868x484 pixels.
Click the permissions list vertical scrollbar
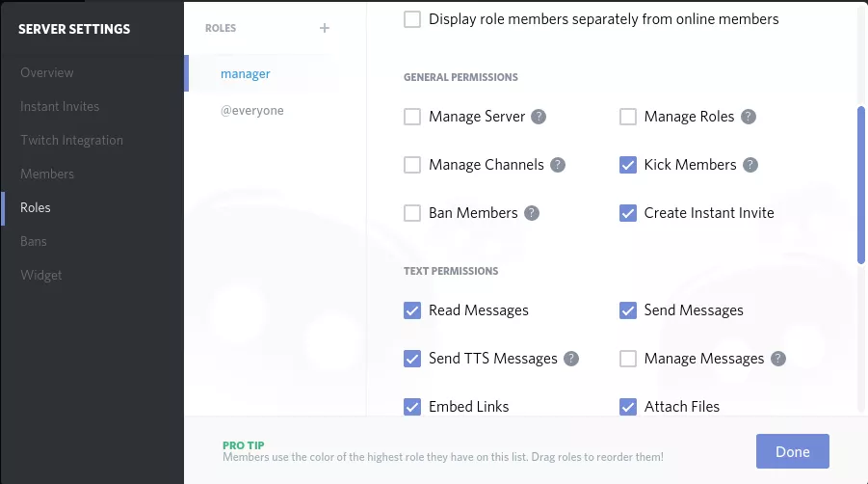pos(861,183)
